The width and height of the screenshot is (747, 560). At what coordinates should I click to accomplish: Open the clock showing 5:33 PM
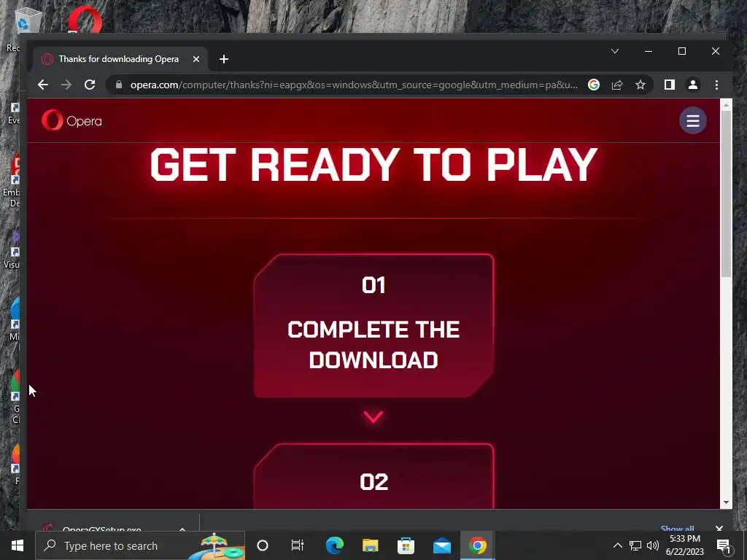[684, 545]
